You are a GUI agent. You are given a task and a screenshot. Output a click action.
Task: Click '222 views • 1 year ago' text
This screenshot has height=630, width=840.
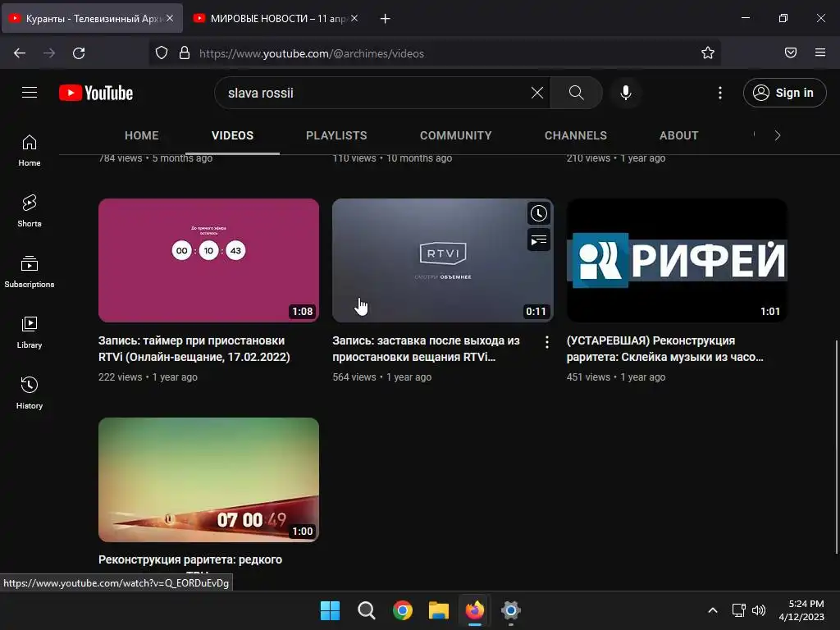(x=148, y=377)
